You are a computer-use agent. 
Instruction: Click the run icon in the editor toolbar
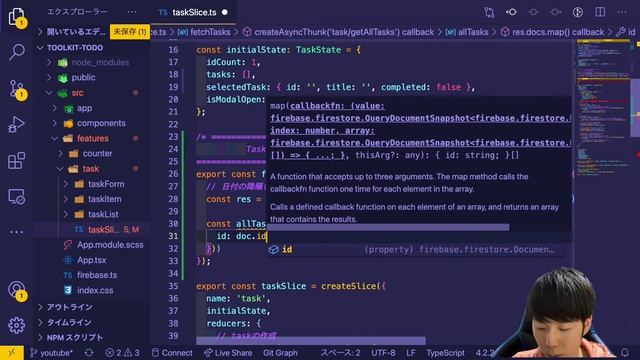578,12
